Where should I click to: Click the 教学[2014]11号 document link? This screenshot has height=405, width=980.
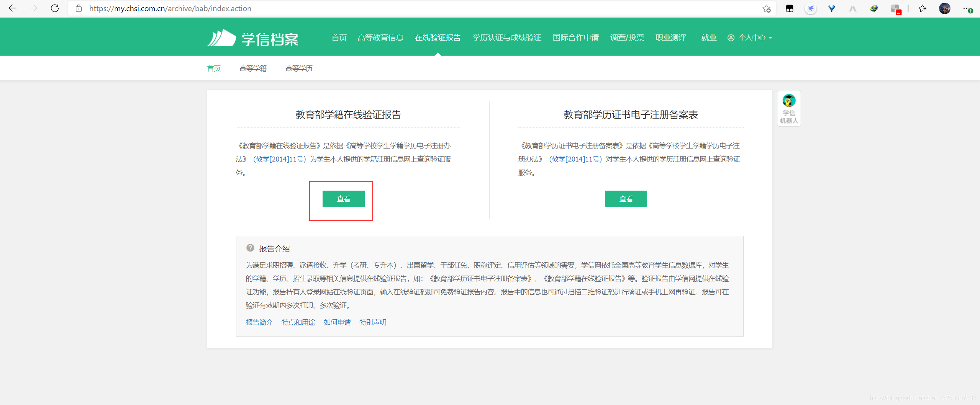(x=280, y=159)
